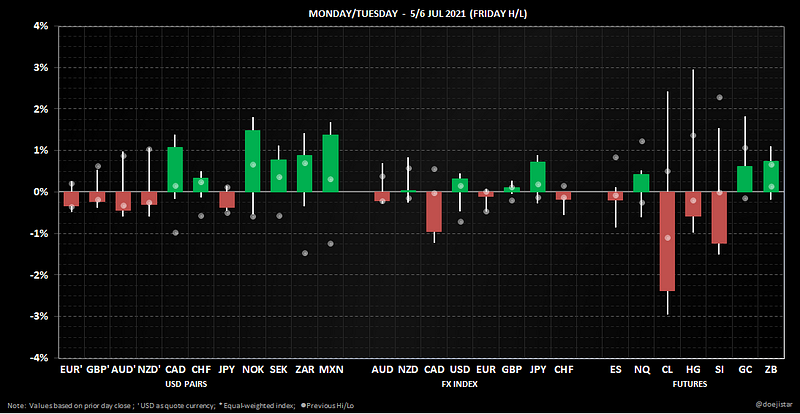Select the GC futures label

[x=745, y=369]
